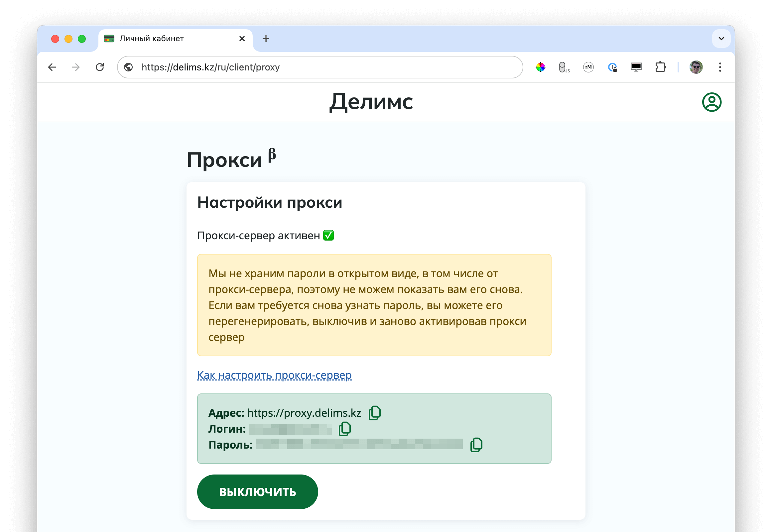Click the green macOS zoom button
772x532 pixels.
[82, 39]
